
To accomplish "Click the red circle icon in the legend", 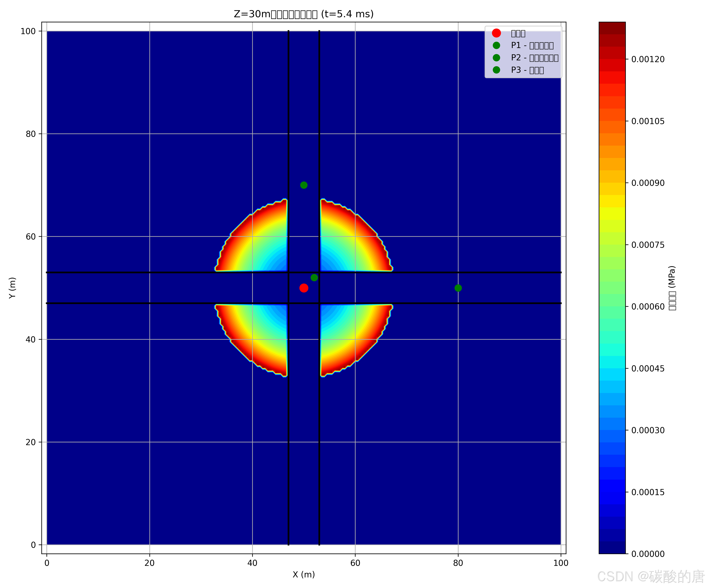I will pyautogui.click(x=496, y=33).
